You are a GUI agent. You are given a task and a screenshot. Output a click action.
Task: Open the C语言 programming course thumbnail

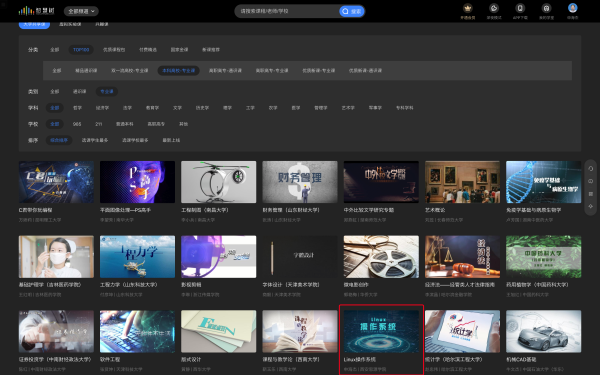tap(56, 182)
